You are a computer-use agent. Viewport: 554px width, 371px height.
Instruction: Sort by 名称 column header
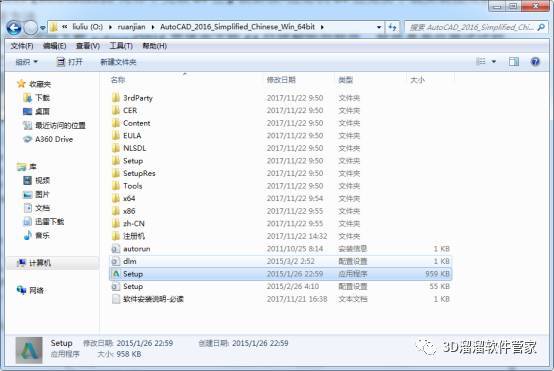[x=118, y=80]
